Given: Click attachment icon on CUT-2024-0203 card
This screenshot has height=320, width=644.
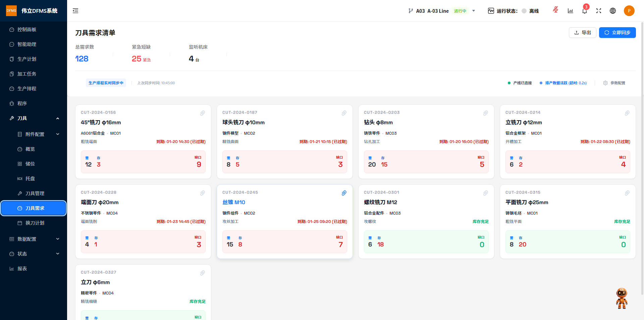Looking at the screenshot, I should click(x=486, y=113).
